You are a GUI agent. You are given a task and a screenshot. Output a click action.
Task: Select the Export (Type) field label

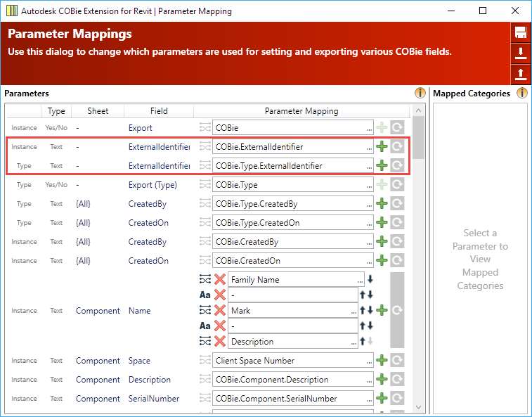tap(153, 185)
